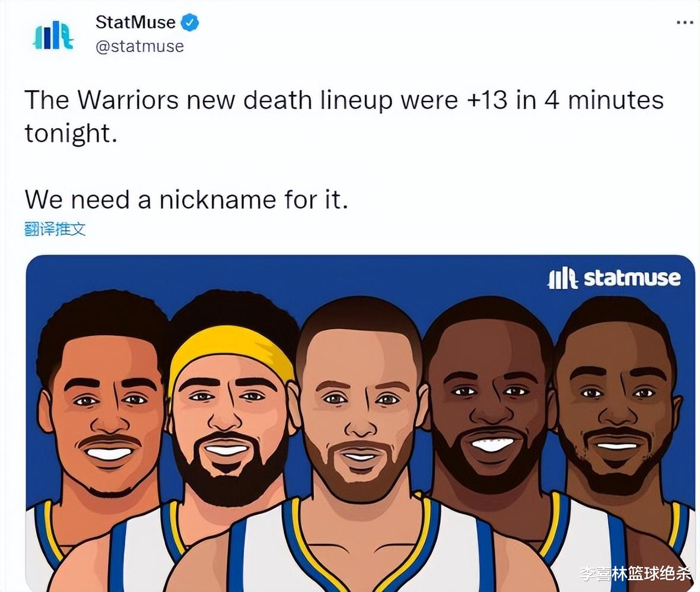This screenshot has width=700, height=592.
Task: Click the white statmuse wordmark in image
Action: (632, 278)
